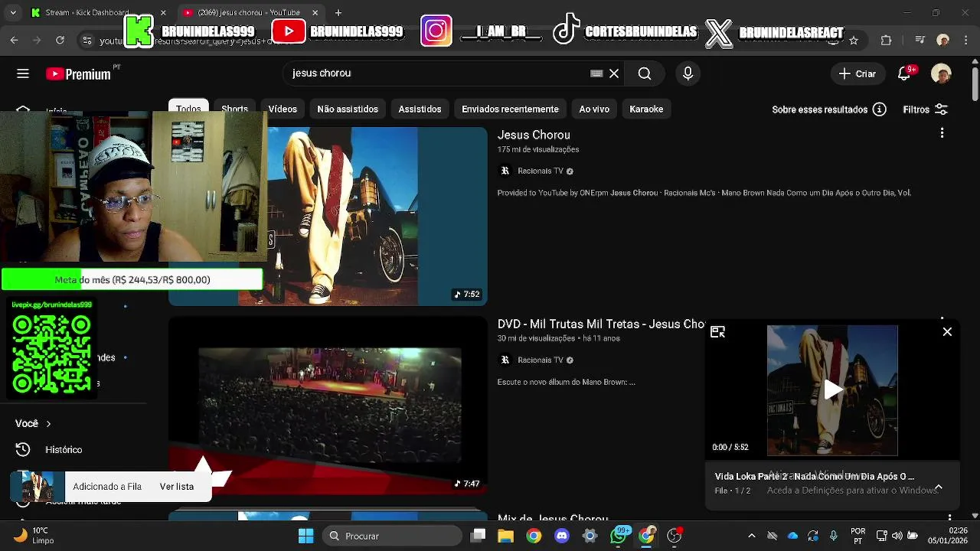Open the Racionais TV channel of the DVD result
980x551 pixels.
tap(541, 360)
